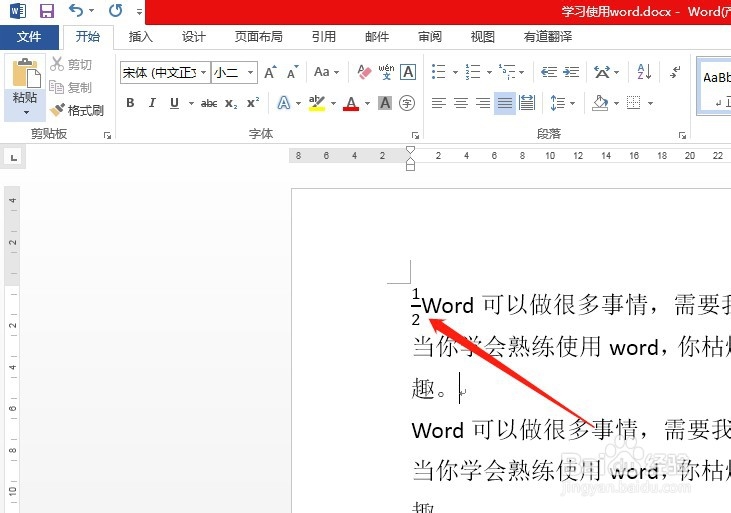Screen dimensions: 731x513
Task: Apply numbered list
Action: click(x=473, y=72)
